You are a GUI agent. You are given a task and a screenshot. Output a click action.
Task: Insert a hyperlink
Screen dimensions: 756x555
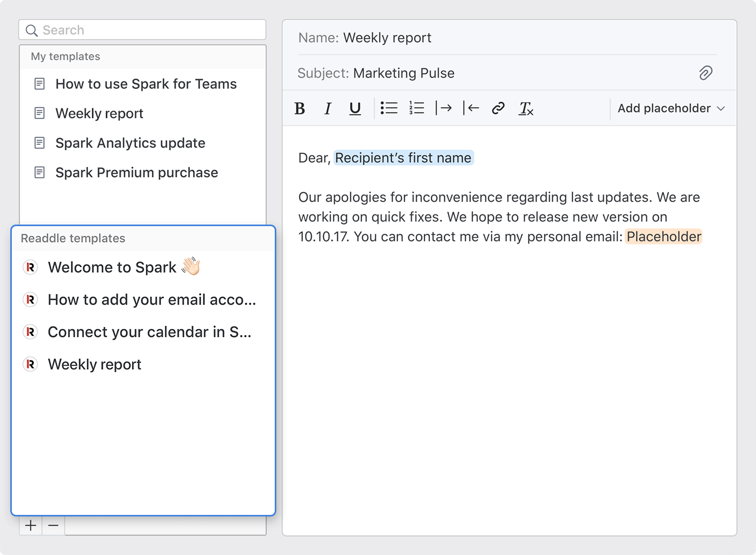[x=498, y=108]
